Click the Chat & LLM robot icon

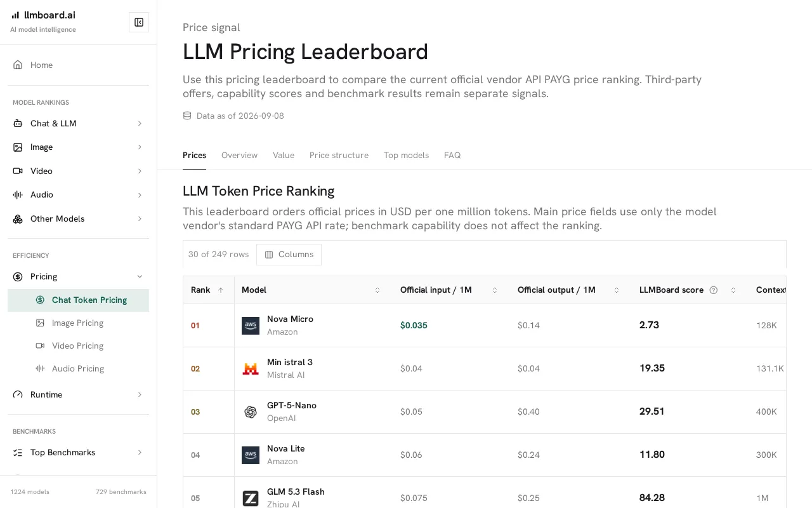18,123
